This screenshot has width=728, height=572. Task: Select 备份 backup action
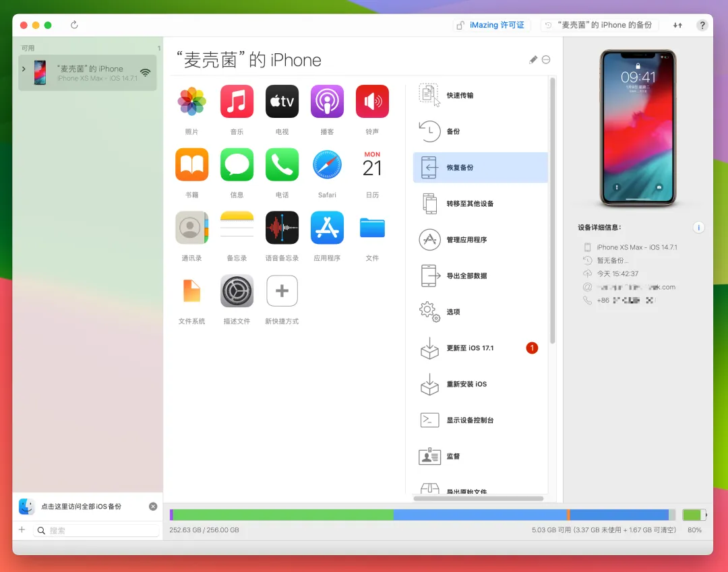click(x=480, y=131)
